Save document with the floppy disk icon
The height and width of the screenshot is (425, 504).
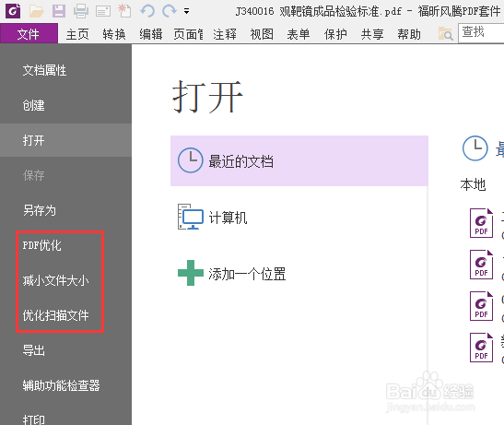(59, 11)
